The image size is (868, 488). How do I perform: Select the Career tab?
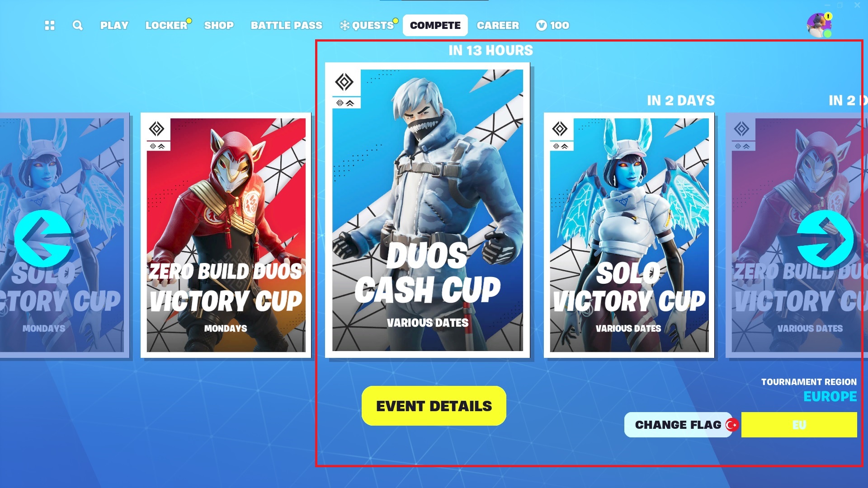(498, 25)
